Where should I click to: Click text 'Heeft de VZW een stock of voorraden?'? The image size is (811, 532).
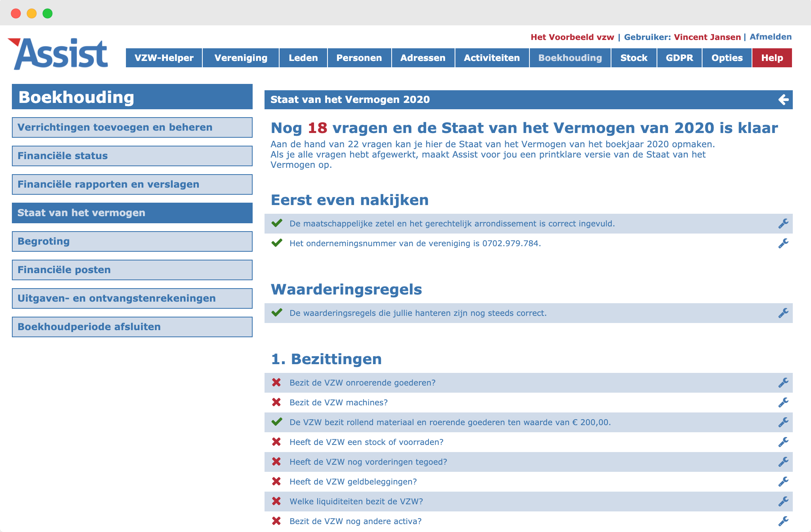click(x=366, y=442)
